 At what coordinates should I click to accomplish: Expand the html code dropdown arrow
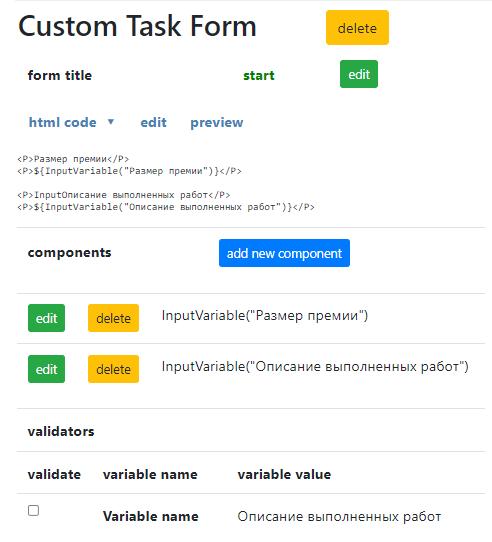111,122
